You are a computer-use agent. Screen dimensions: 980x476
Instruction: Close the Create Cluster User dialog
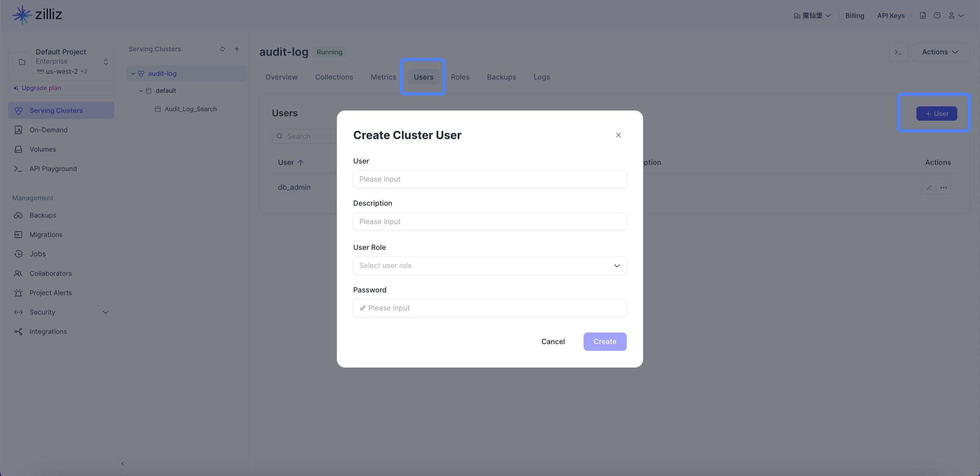click(619, 135)
